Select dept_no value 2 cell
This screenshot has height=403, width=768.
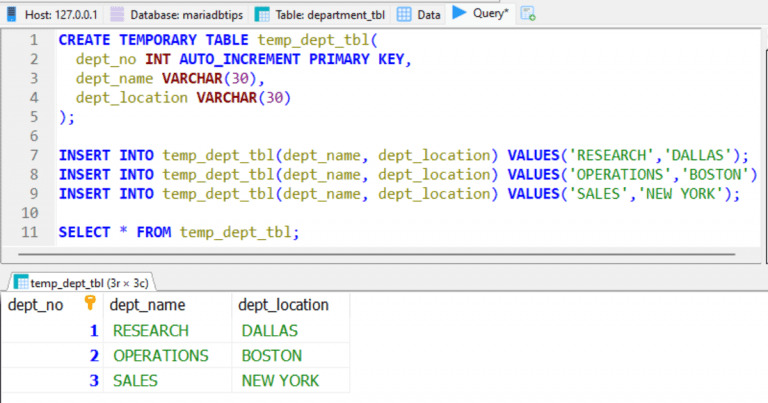51,356
